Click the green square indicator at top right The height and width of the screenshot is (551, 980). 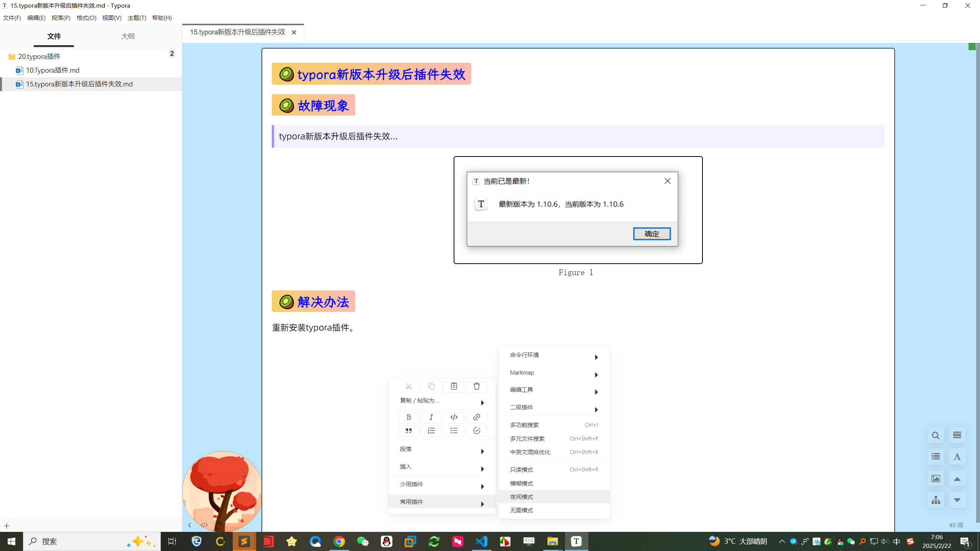point(972,47)
